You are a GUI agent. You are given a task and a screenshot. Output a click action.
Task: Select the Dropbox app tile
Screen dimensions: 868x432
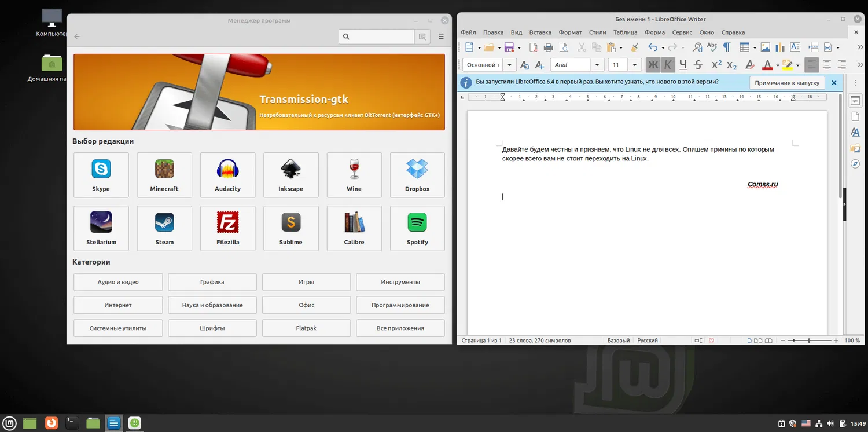417,175
